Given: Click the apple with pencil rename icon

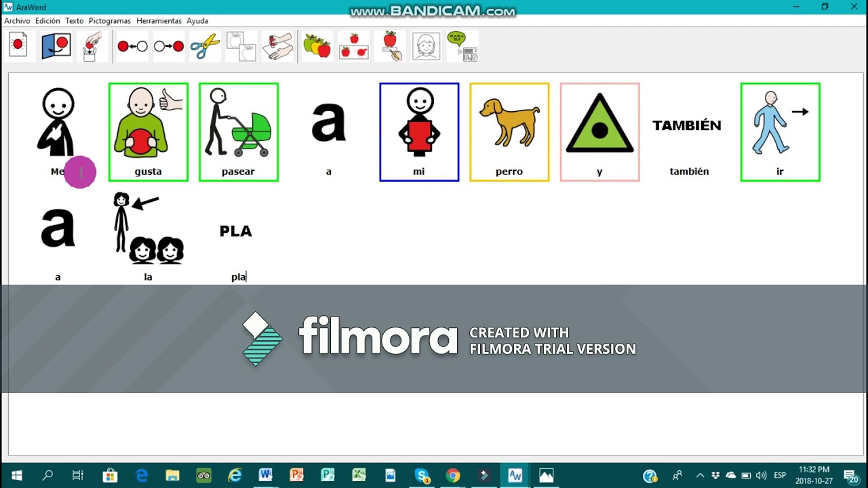Looking at the screenshot, I should coord(391,46).
